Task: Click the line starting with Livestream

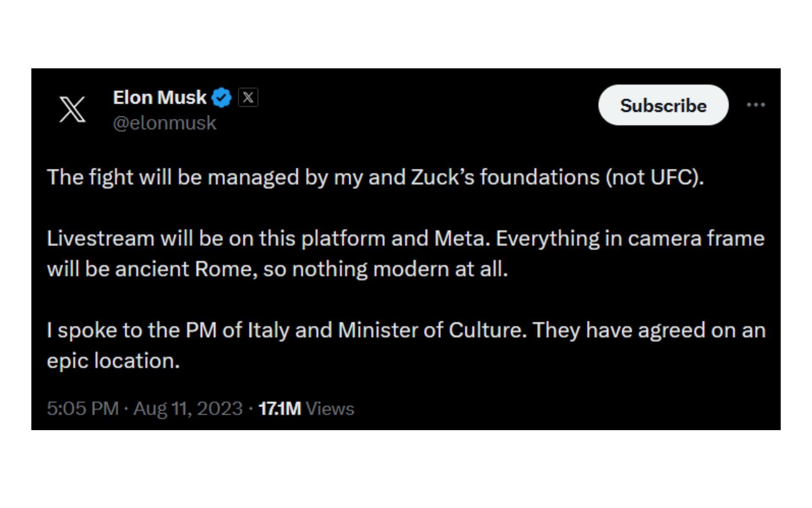Action: pyautogui.click(x=405, y=238)
